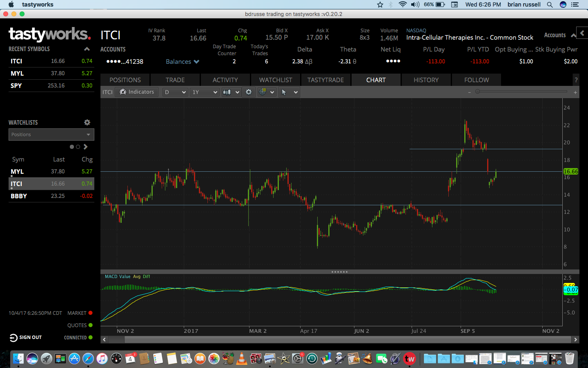Open System Preferences in the dock
This screenshot has width=588, height=368.
pyautogui.click(x=298, y=359)
